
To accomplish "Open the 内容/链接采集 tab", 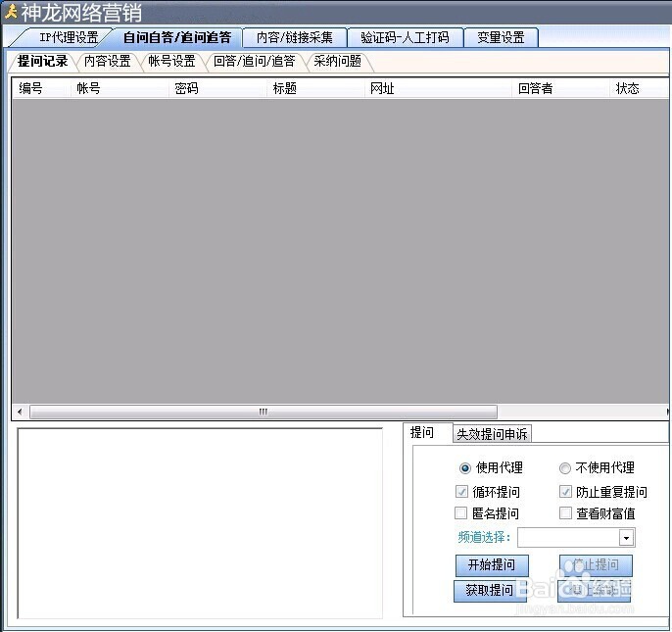I will click(x=295, y=37).
